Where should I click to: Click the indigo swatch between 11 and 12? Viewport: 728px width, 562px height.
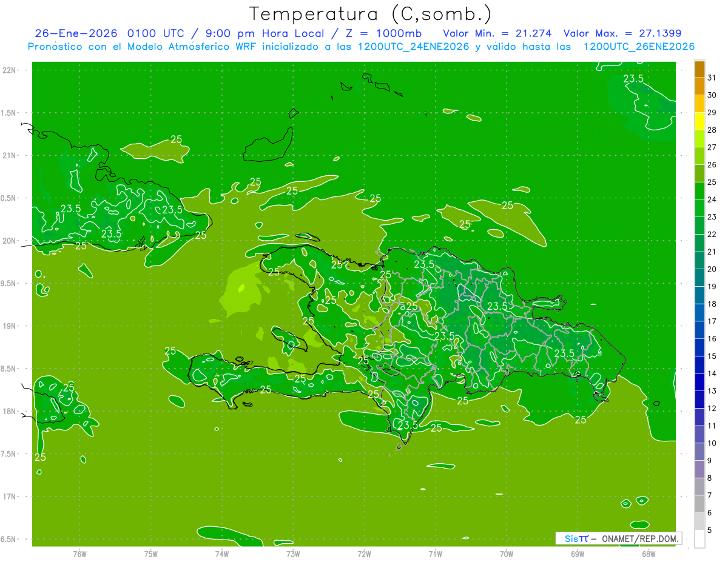coord(700,417)
